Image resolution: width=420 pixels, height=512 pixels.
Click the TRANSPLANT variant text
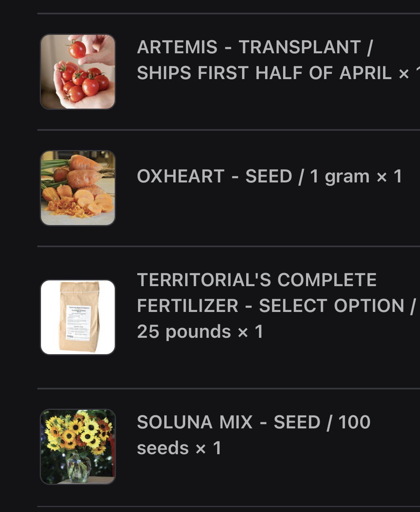pos(300,47)
